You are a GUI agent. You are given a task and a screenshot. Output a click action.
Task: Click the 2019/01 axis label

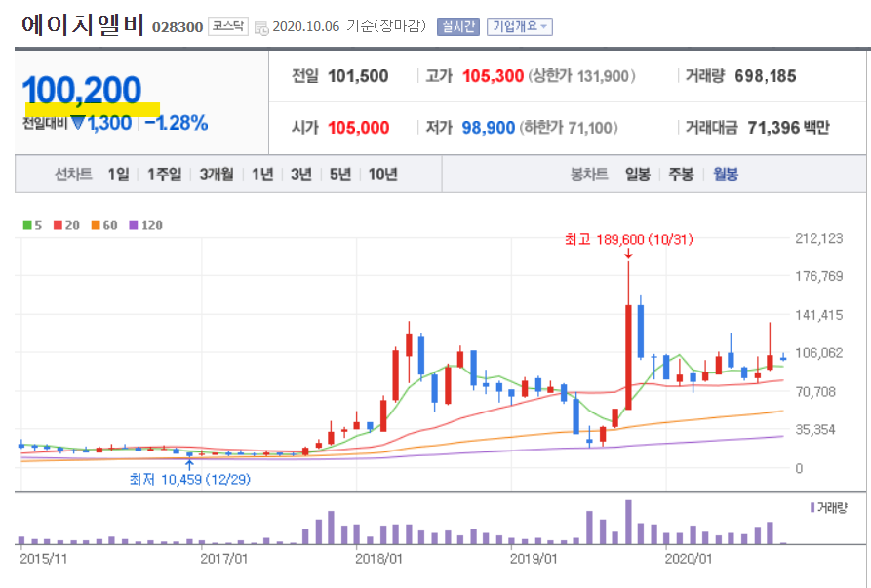(534, 559)
